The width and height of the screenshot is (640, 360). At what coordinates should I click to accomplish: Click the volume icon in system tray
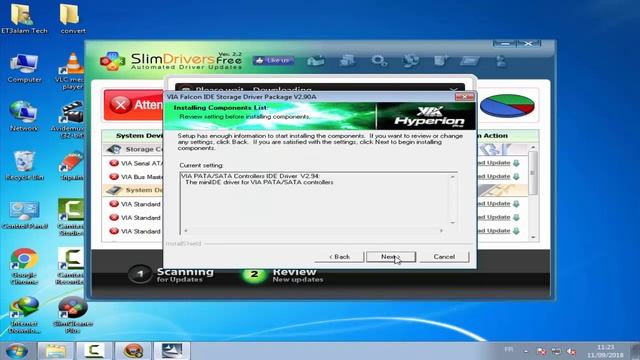click(x=571, y=351)
